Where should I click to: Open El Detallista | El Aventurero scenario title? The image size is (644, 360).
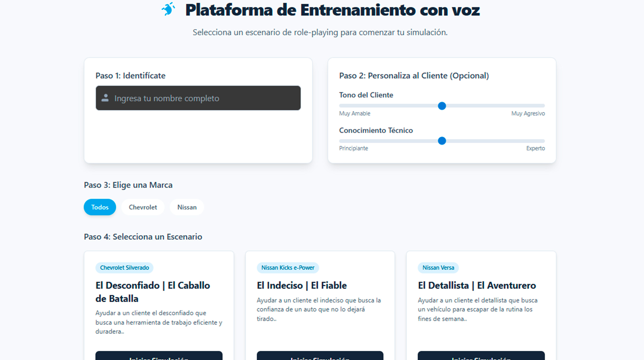click(x=477, y=285)
